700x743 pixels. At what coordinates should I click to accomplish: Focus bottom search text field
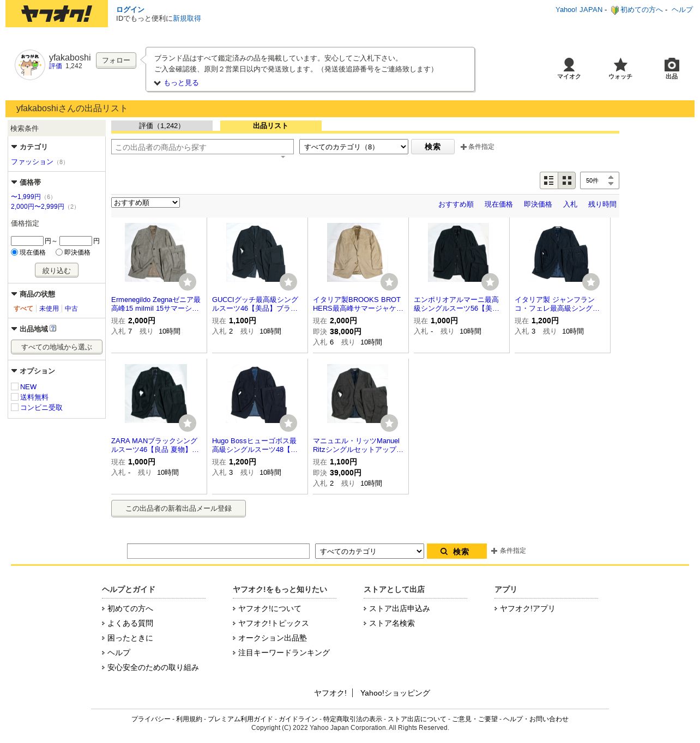[218, 551]
